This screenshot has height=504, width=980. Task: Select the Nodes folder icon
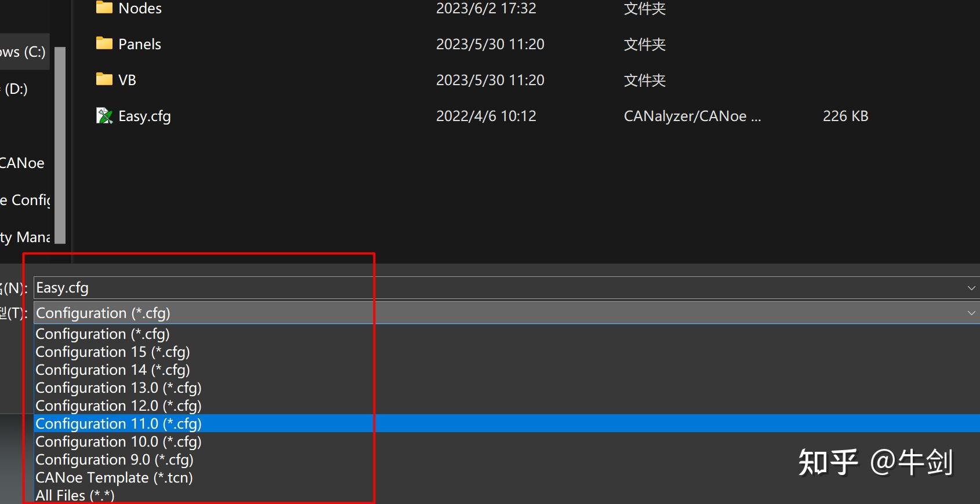click(104, 8)
